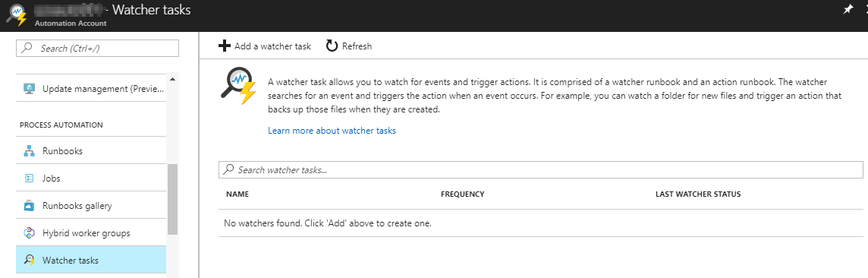Viewport: 868px width, 278px height.
Task: Click the Automation Account icon in header
Action: point(16,15)
